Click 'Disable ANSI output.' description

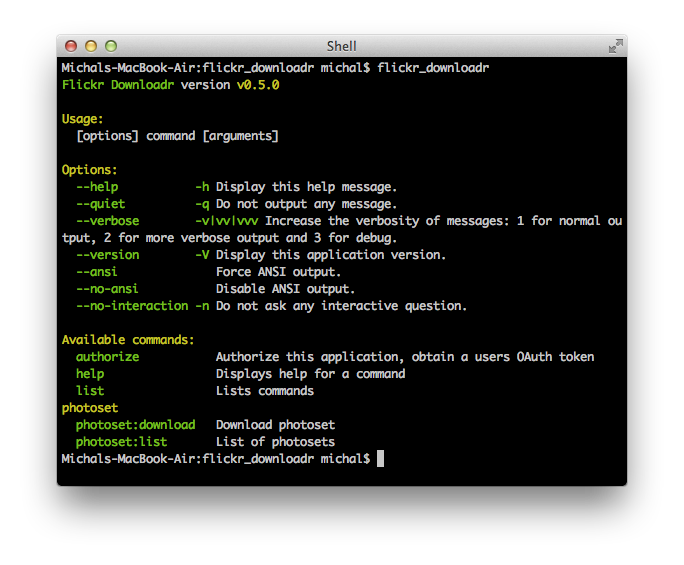tap(285, 289)
